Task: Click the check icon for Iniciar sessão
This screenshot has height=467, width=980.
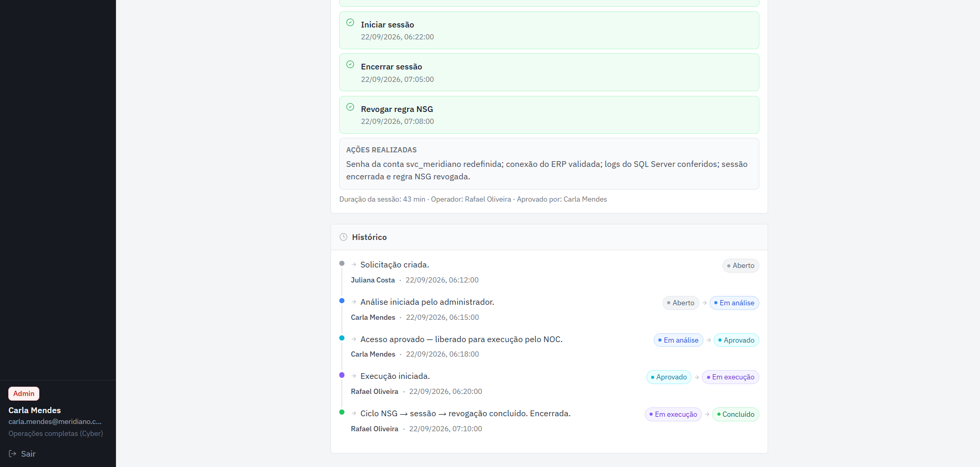Action: click(x=350, y=22)
